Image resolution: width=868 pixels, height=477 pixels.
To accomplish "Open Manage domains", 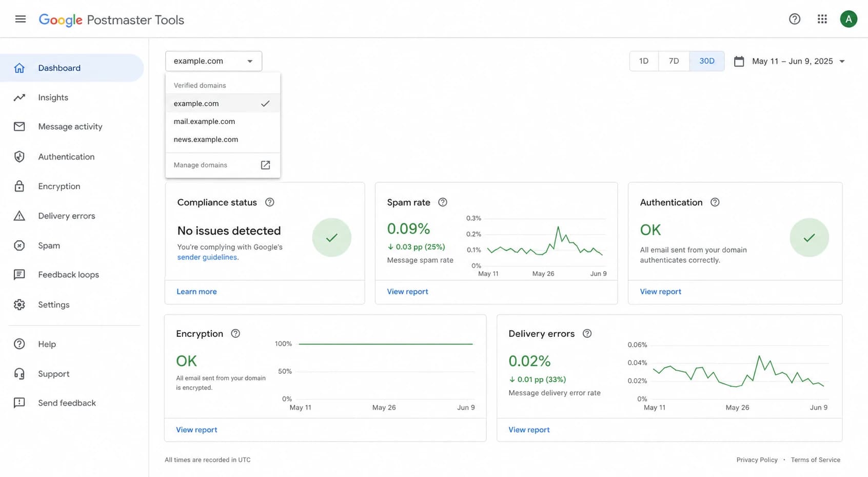I will pyautogui.click(x=223, y=165).
